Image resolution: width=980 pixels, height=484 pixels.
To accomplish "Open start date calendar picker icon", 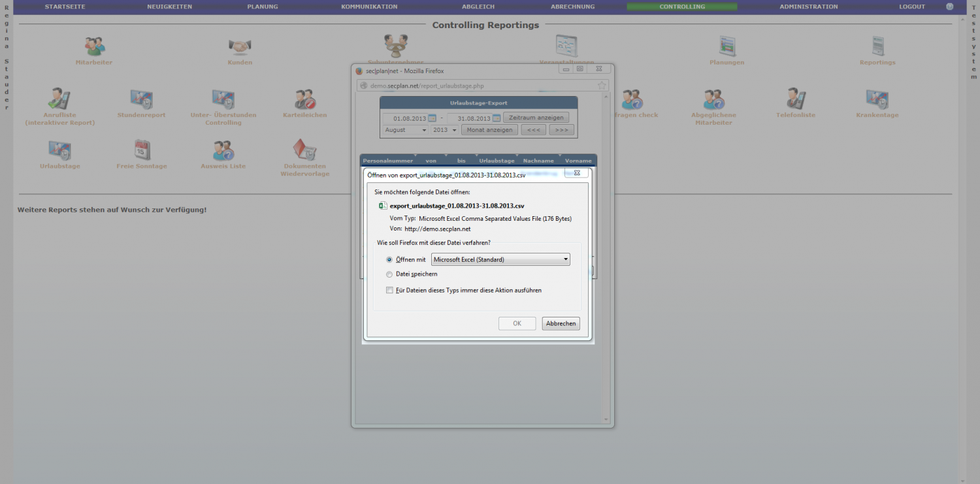I will [432, 118].
